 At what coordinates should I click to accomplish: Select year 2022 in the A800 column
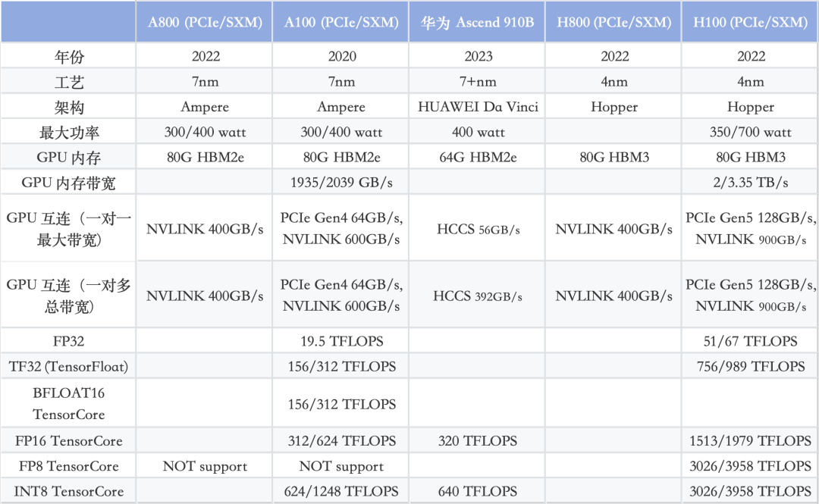pos(206,56)
